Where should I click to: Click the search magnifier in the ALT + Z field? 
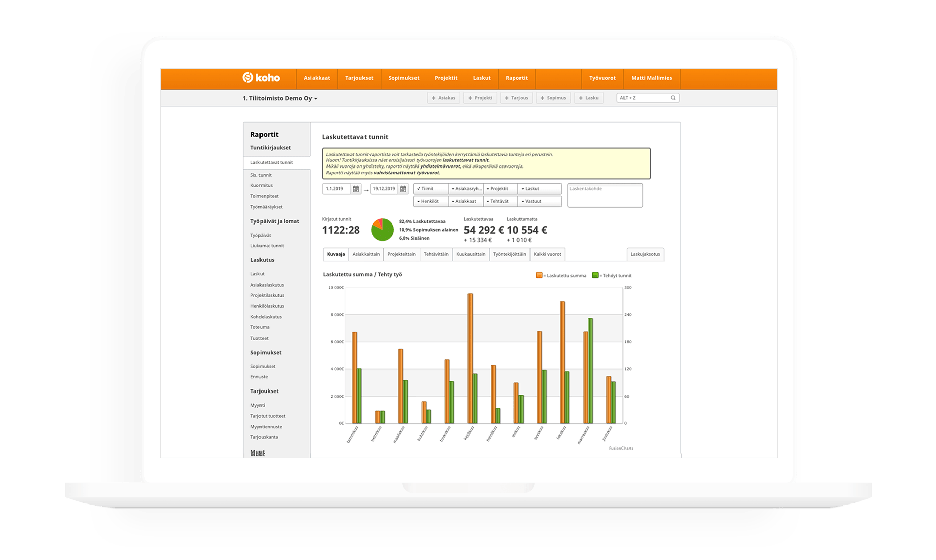coord(673,97)
